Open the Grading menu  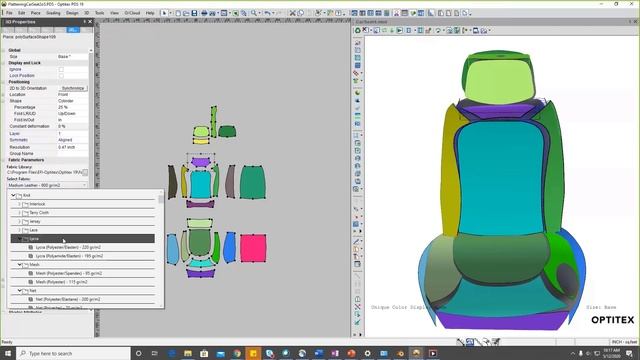(53, 13)
